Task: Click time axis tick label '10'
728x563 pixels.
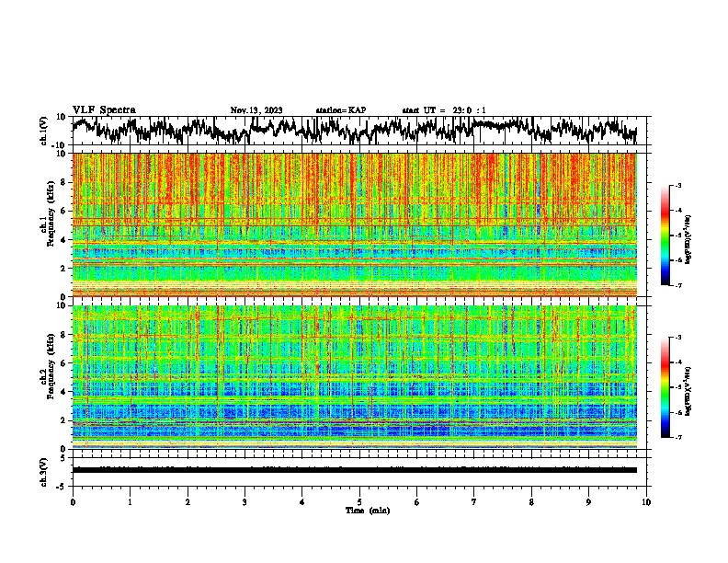Action: [x=646, y=502]
